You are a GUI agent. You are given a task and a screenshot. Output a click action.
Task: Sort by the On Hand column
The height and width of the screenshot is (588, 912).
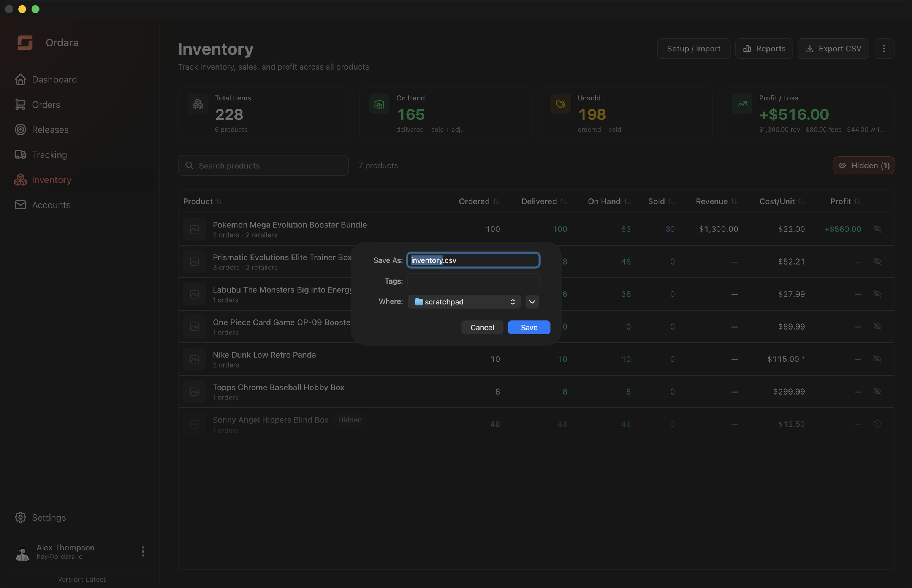point(609,201)
